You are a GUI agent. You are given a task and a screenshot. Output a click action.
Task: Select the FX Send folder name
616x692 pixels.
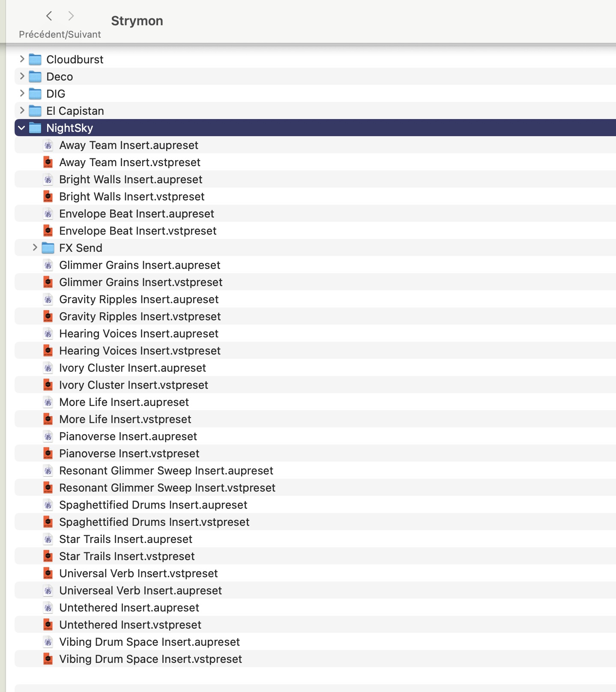tap(81, 248)
